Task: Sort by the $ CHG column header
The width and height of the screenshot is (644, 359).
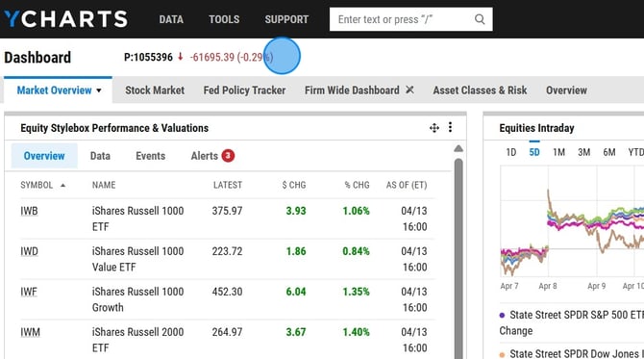Action: click(294, 185)
